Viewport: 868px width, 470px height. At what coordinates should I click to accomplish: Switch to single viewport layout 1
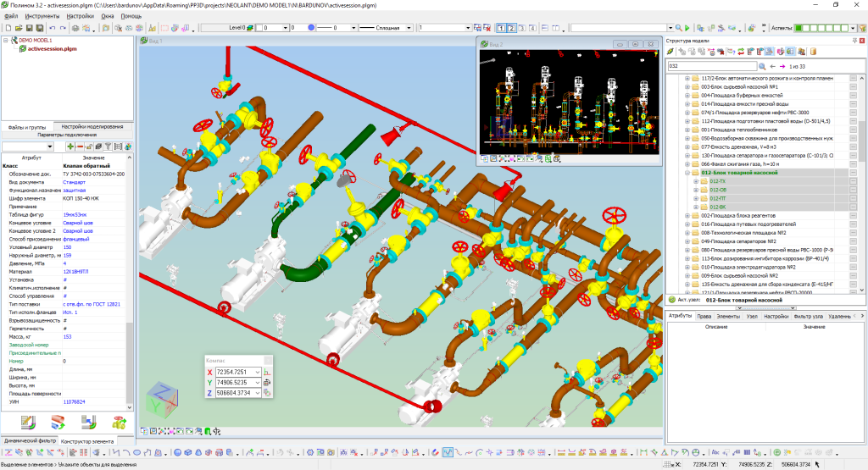[501, 28]
